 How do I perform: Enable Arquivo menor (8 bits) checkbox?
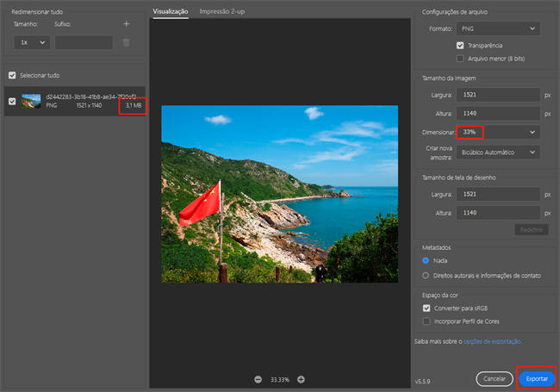click(460, 59)
